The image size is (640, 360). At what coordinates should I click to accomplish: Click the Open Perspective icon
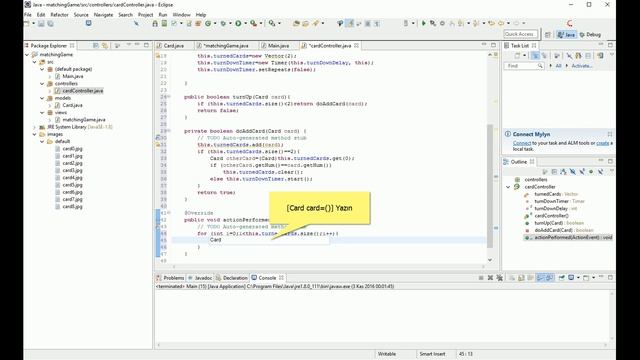pos(548,35)
